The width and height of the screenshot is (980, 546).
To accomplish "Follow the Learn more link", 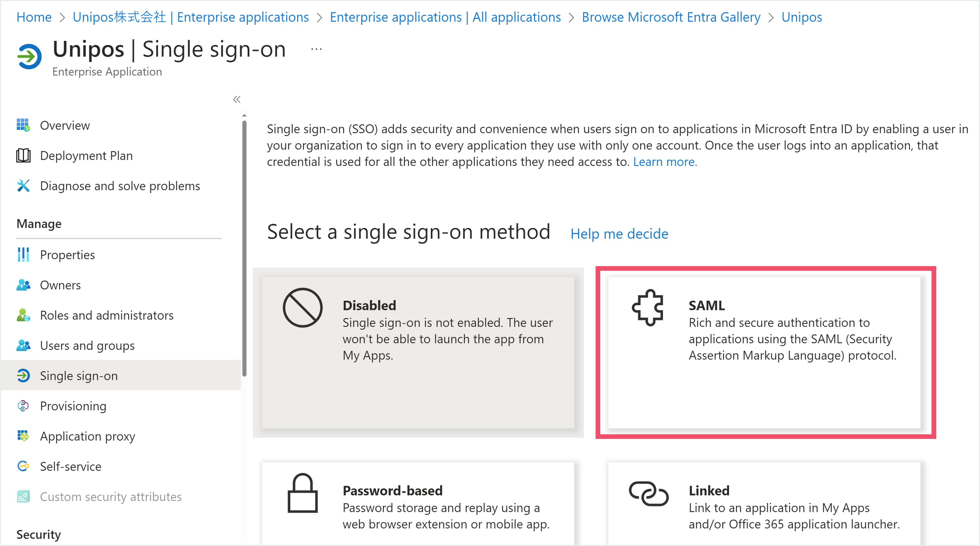I will pos(665,161).
